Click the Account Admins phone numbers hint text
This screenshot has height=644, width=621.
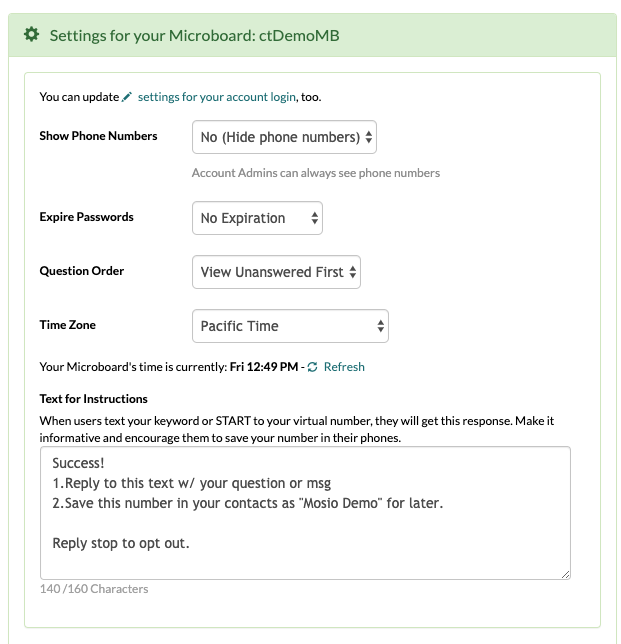pyautogui.click(x=316, y=173)
